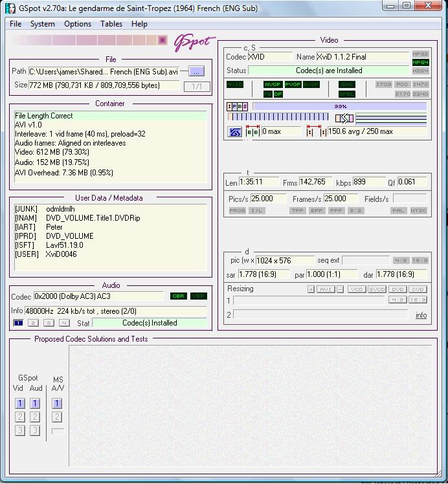Click the Resizing AVI button
448x484 pixels.
tap(326, 289)
